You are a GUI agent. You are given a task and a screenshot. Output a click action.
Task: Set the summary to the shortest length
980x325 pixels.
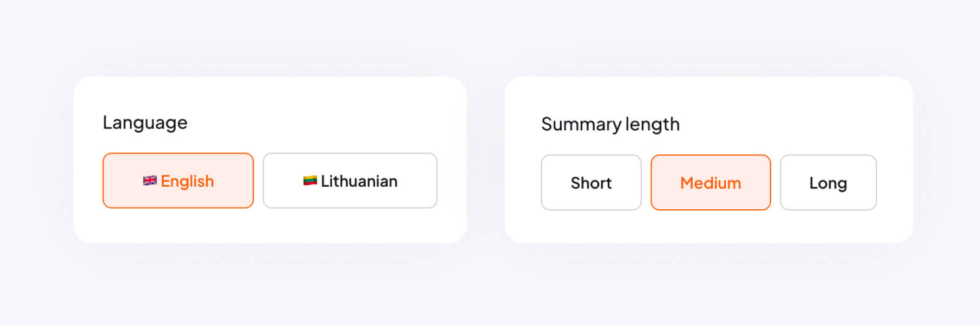[591, 182]
